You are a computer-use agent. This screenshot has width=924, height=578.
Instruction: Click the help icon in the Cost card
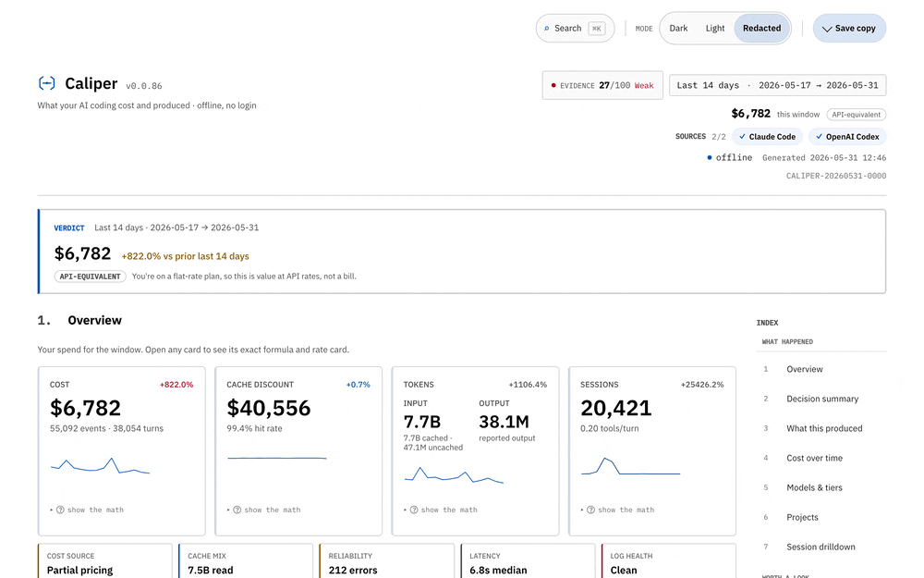pyautogui.click(x=60, y=510)
